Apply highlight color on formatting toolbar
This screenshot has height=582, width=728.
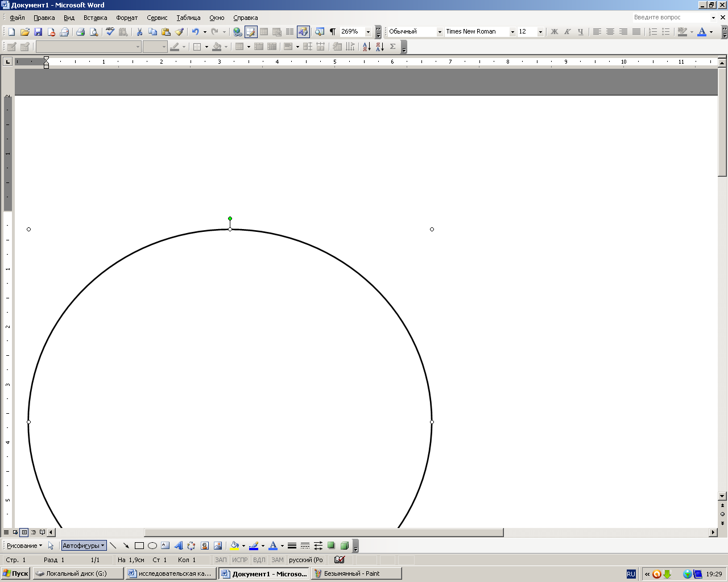pos(682,32)
